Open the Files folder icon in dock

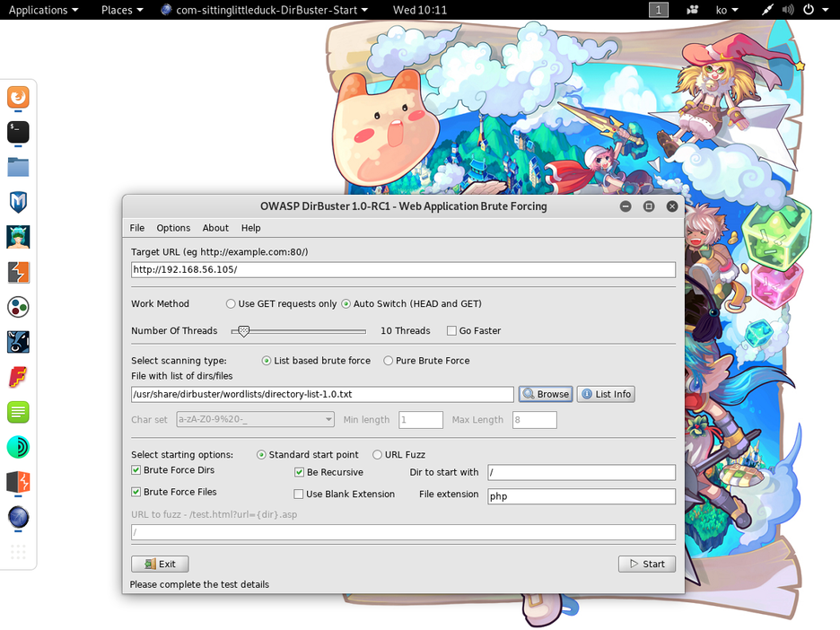pyautogui.click(x=18, y=167)
